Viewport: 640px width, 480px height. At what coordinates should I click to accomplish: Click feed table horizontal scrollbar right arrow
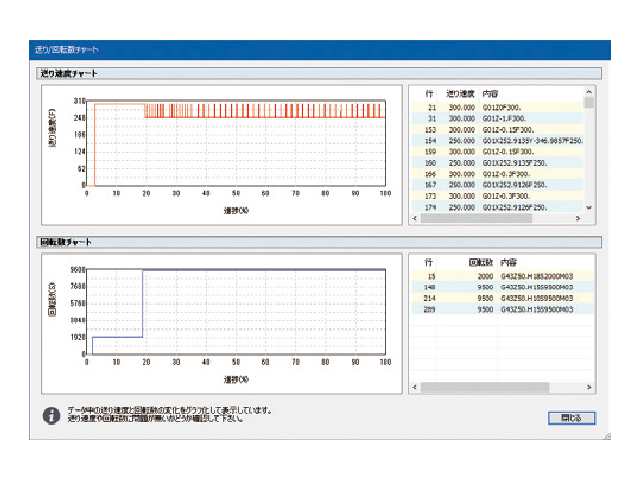pos(578,218)
